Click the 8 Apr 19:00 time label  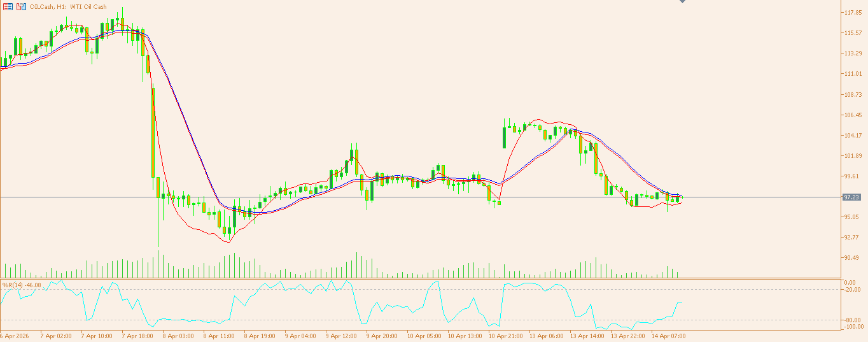(259, 336)
